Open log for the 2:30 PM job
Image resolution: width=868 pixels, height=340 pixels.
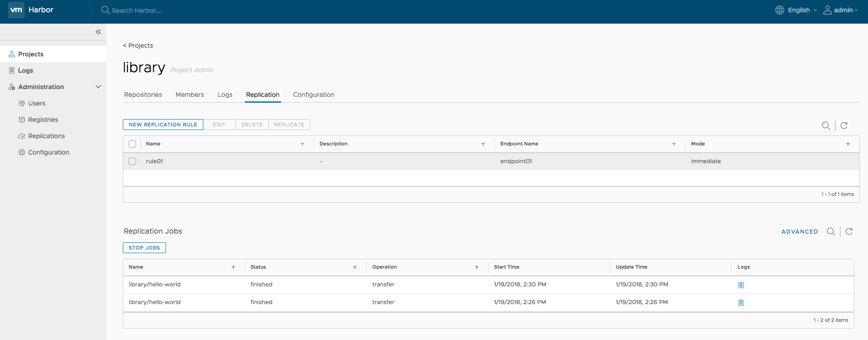tap(741, 285)
